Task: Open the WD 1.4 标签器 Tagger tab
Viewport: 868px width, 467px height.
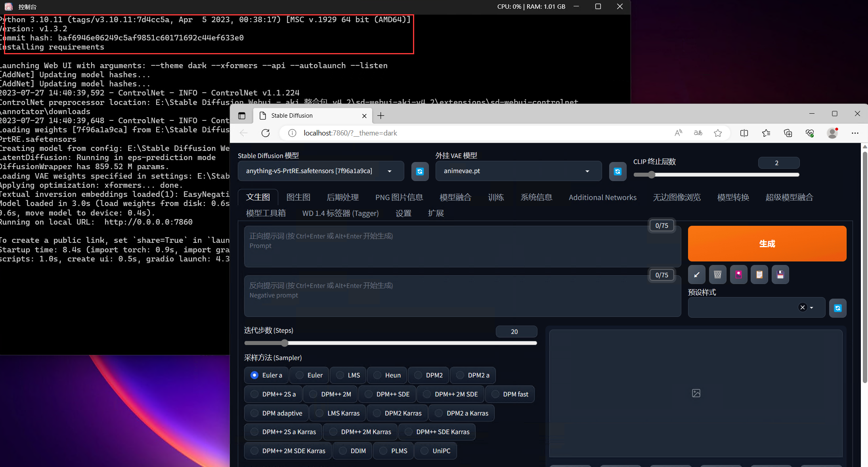Action: [x=340, y=213]
